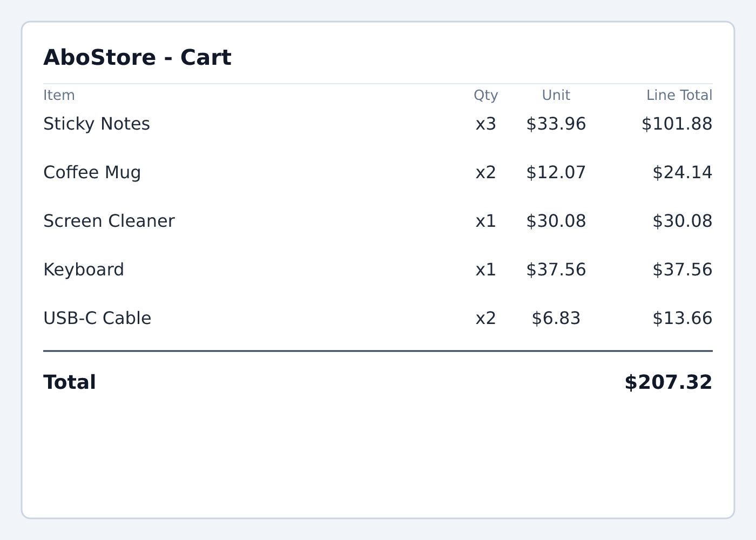Click the $30.08 Screen Cleaner unit price

tap(556, 221)
